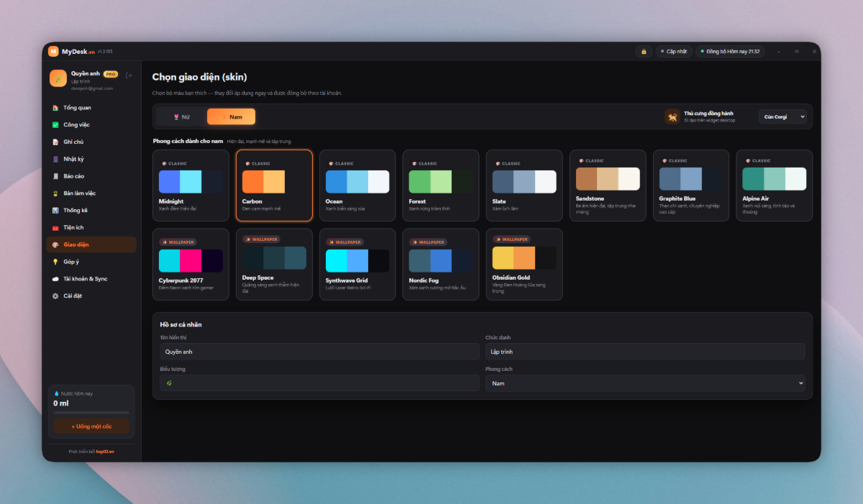Click the Hồ sơ cá nhân heading
863x504 pixels.
click(x=181, y=325)
